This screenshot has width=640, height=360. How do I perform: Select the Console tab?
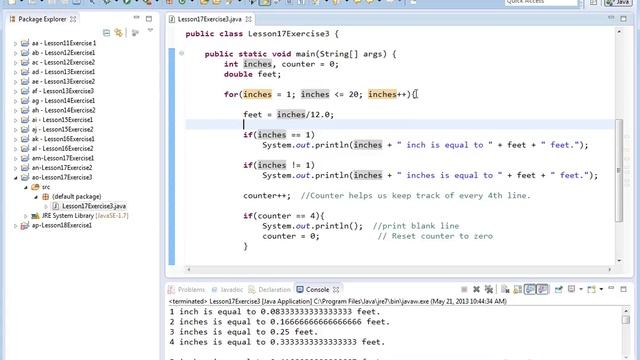pos(313,289)
